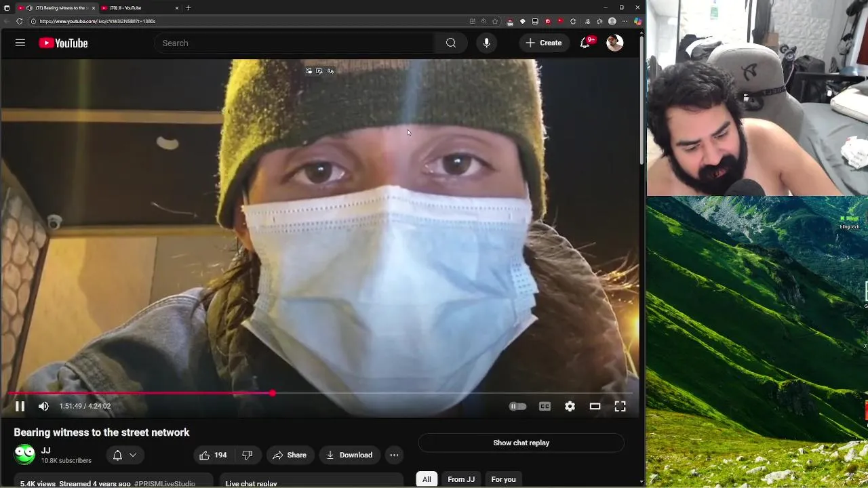Toggle the autoplay switch
The width and height of the screenshot is (868, 488).
[517, 406]
